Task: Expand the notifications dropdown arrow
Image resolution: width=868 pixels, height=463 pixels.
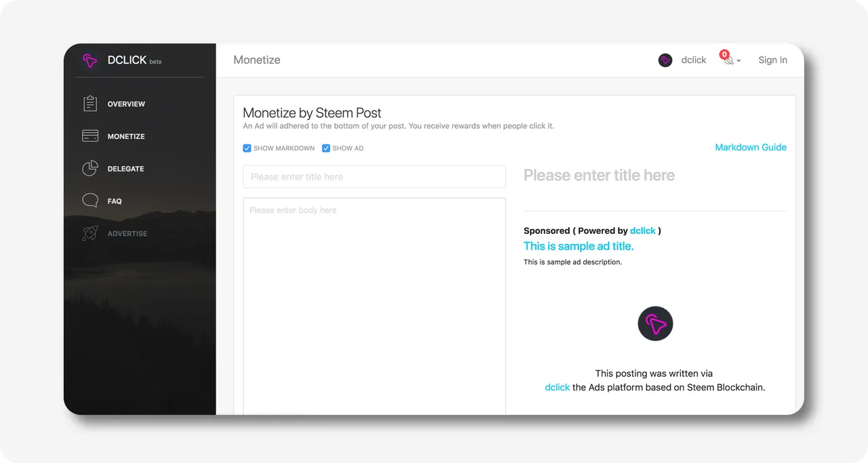Action: click(738, 61)
